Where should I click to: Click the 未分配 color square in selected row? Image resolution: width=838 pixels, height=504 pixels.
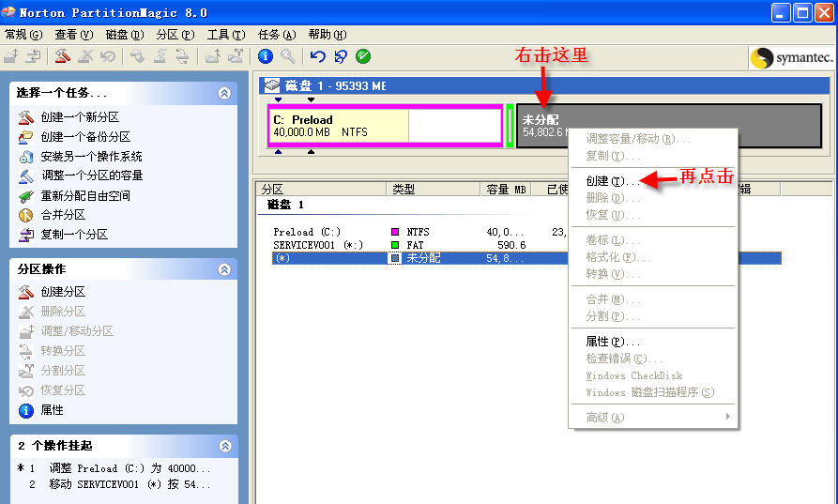(x=395, y=258)
